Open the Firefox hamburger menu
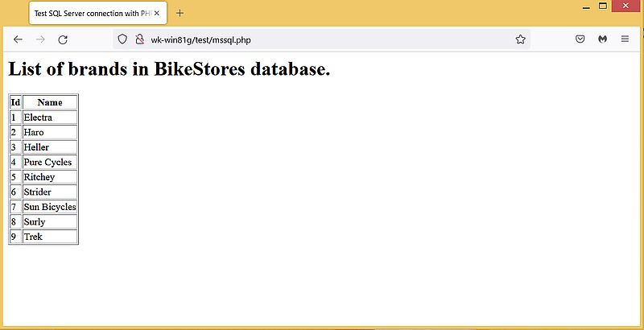Screen dimensions: 644x330 coord(625,39)
